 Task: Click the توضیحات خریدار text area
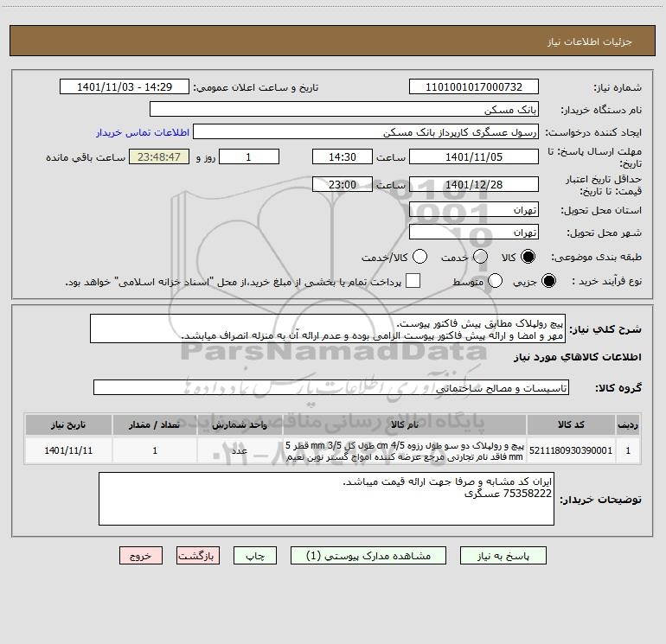click(x=325, y=498)
